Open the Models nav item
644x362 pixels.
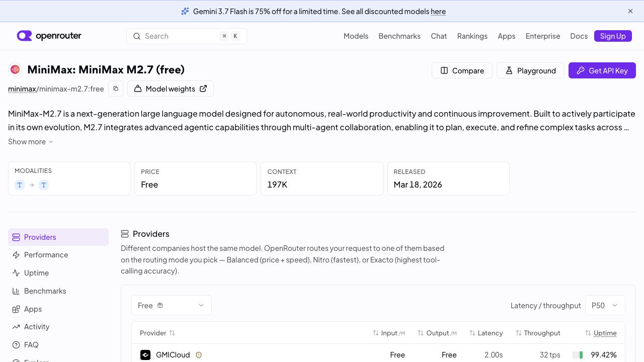(356, 36)
